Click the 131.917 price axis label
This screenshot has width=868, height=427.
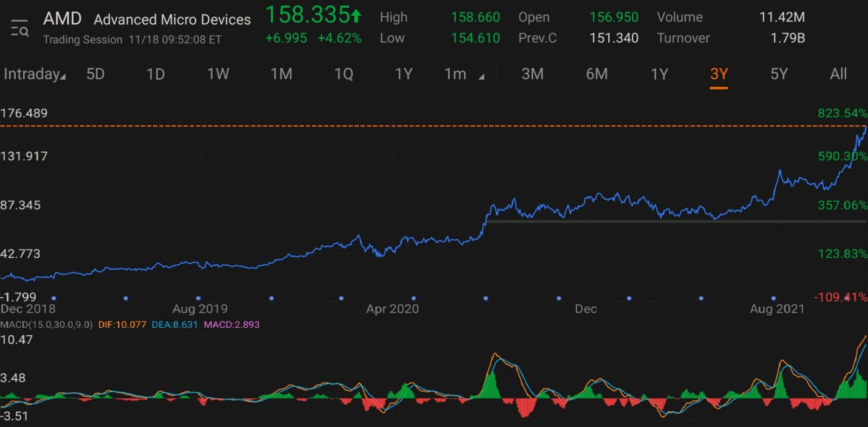pos(24,156)
